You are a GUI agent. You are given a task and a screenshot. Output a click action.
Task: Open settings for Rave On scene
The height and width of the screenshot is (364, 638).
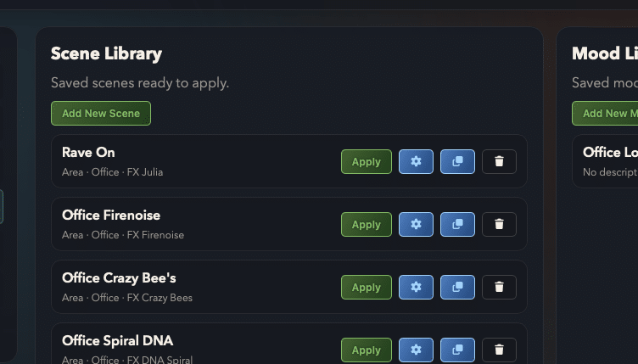(x=416, y=161)
